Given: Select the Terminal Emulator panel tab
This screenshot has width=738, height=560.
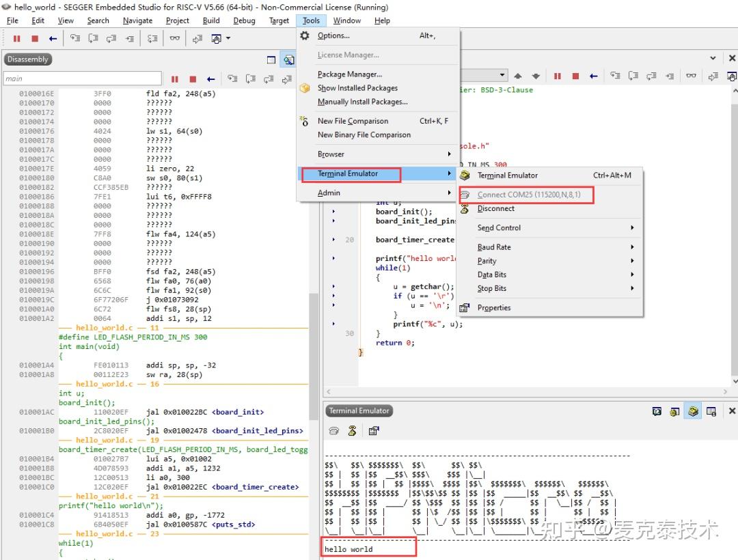Looking at the screenshot, I should coord(359,411).
